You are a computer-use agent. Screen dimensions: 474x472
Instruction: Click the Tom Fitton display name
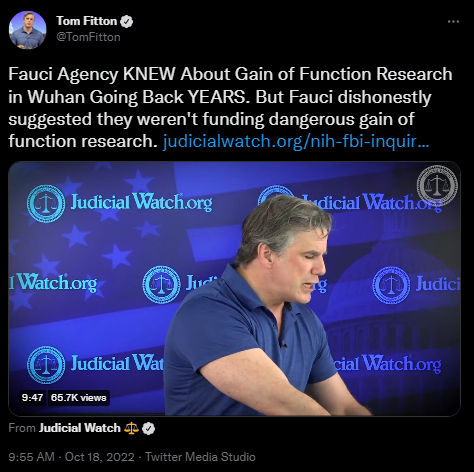tap(87, 21)
